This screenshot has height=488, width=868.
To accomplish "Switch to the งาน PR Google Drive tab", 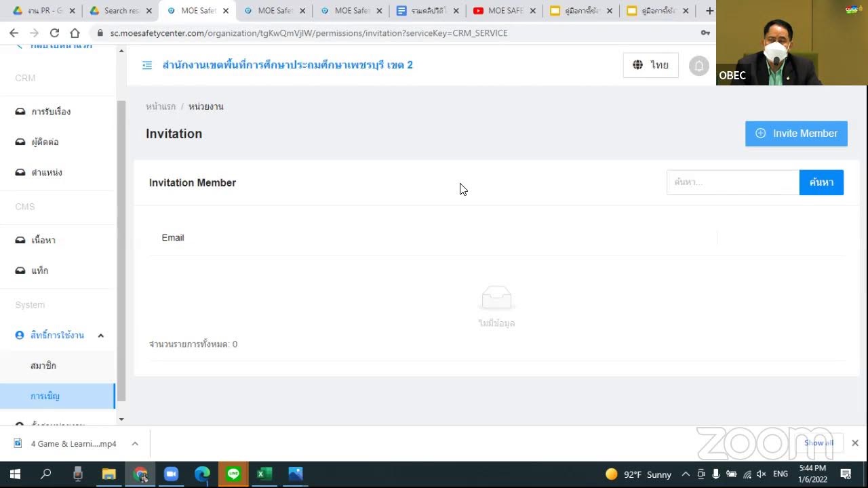I will point(43,11).
